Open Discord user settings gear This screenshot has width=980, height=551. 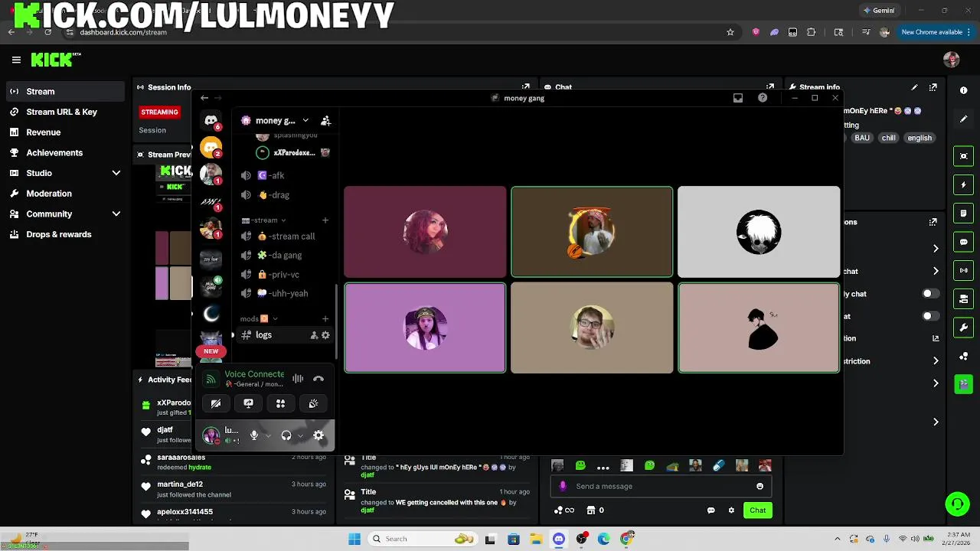click(x=318, y=435)
